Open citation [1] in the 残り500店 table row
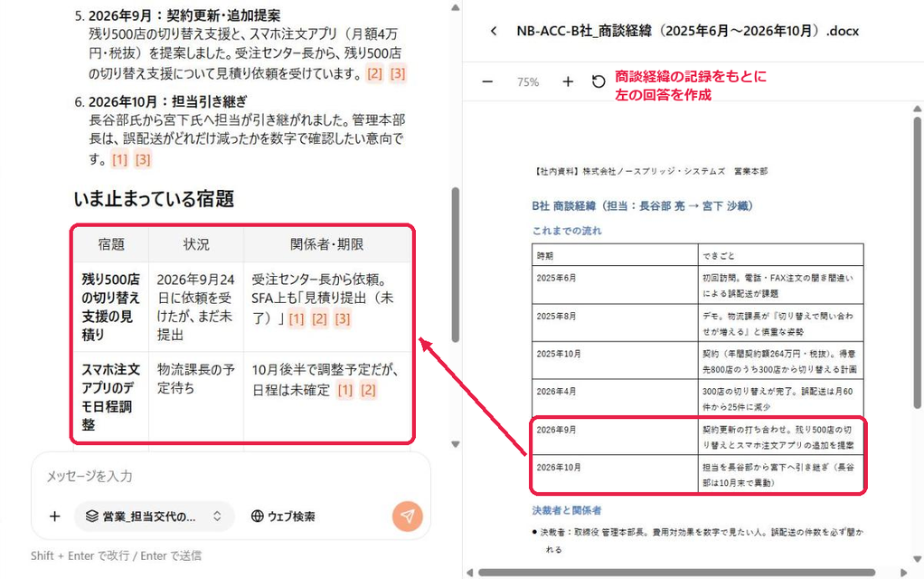Image resolution: width=924 pixels, height=579 pixels. (297, 319)
